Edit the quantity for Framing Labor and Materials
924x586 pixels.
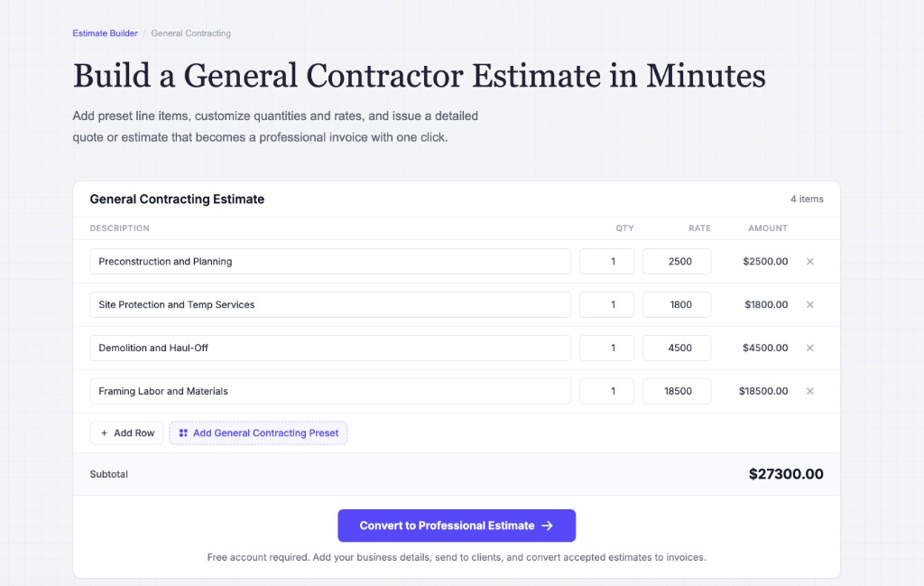[606, 391]
